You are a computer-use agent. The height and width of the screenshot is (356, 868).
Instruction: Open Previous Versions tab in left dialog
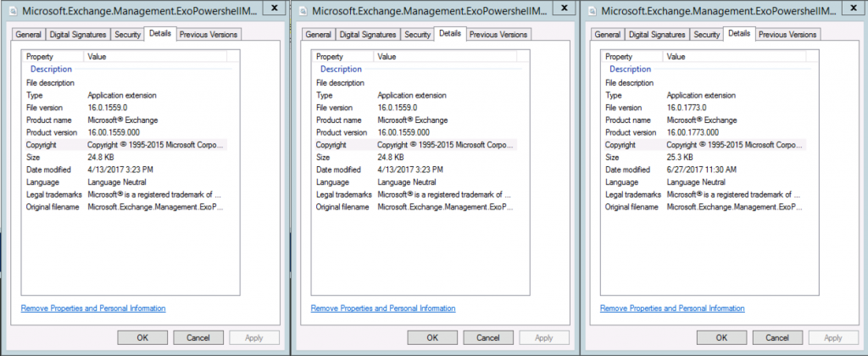tap(209, 34)
